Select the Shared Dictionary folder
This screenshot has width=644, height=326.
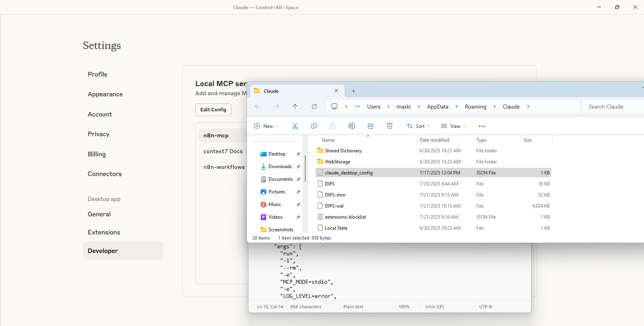[433, 151]
